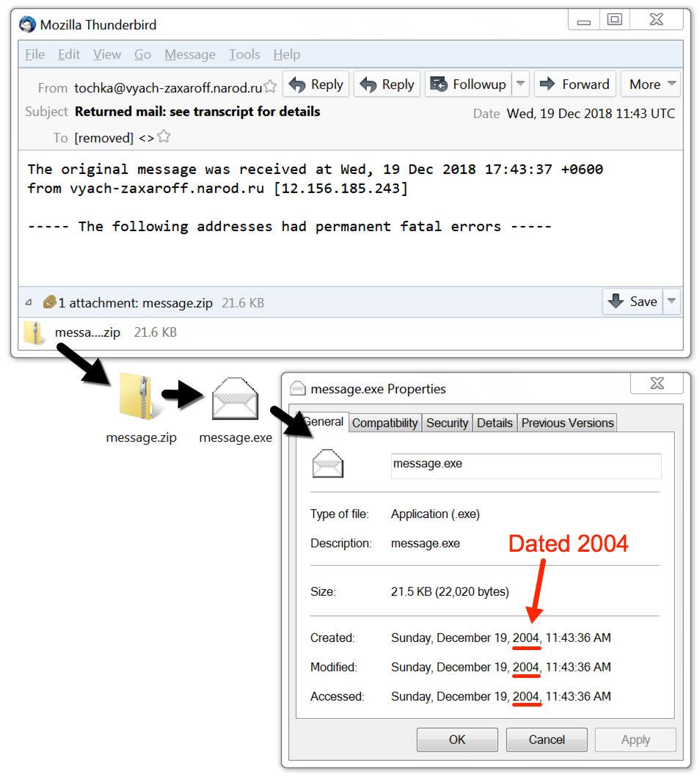Screen dimensions: 700x777
Task: Click the "Application (.exe)" file type value
Action: [435, 514]
